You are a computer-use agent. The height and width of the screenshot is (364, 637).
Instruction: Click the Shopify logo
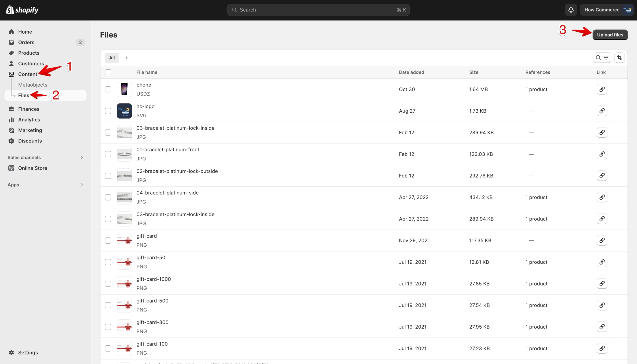coord(22,10)
